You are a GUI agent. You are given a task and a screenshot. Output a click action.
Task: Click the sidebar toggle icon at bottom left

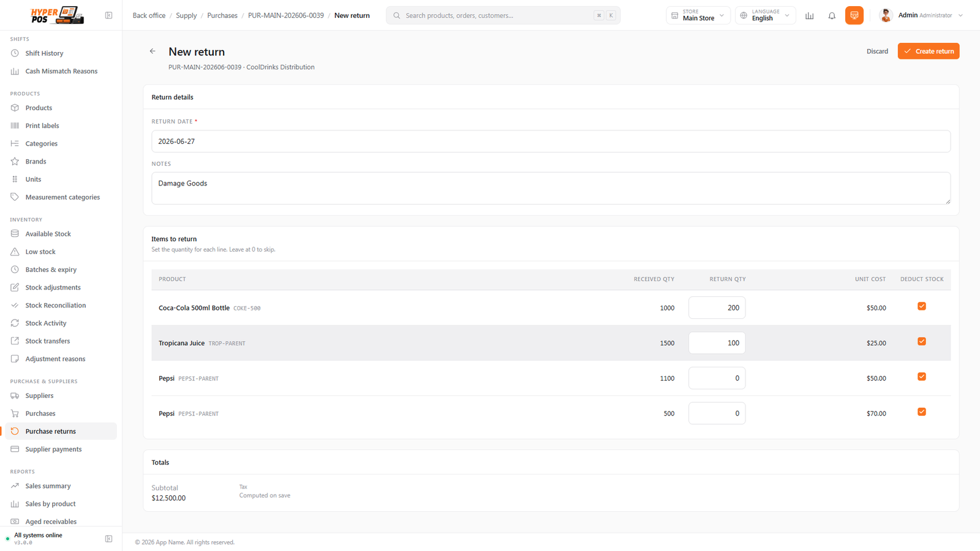tap(108, 539)
